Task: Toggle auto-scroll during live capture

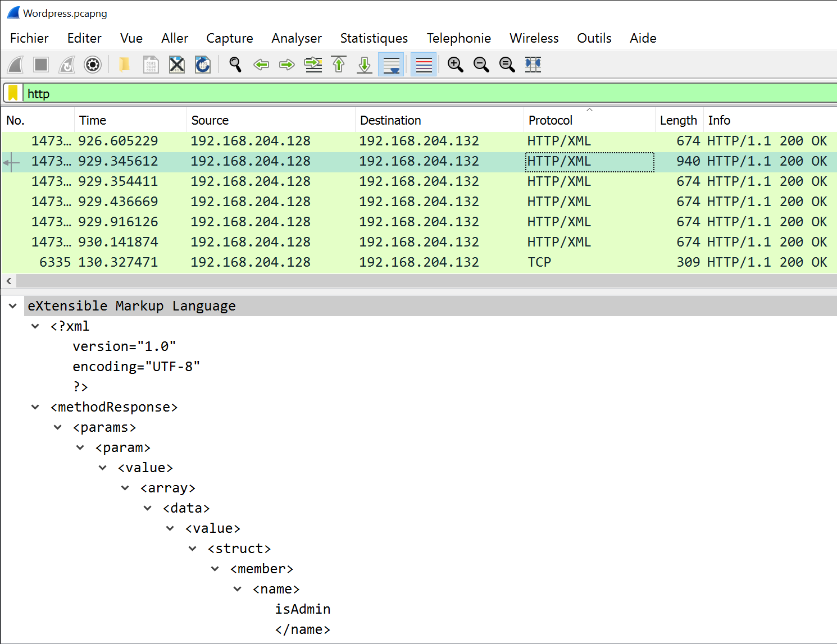Action: click(x=391, y=65)
